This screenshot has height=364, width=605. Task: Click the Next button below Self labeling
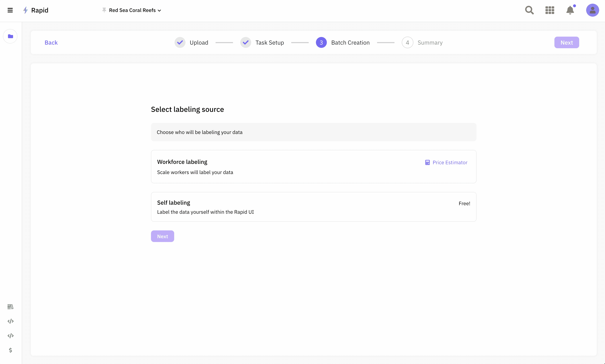pos(162,236)
